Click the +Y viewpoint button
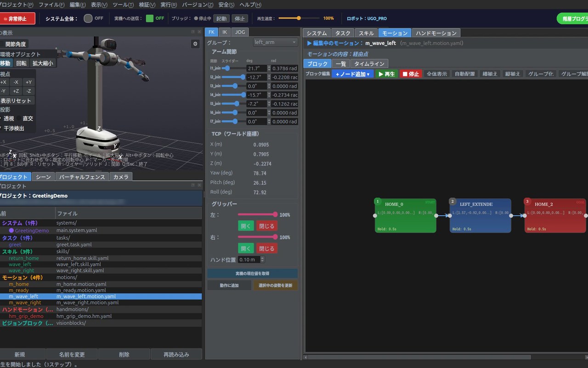 pos(28,82)
